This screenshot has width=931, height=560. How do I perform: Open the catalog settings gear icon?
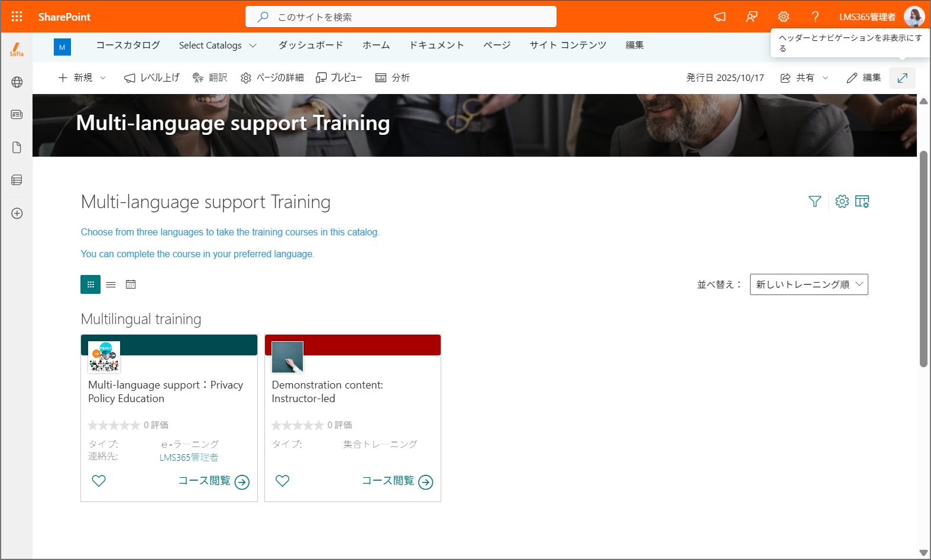pos(842,202)
